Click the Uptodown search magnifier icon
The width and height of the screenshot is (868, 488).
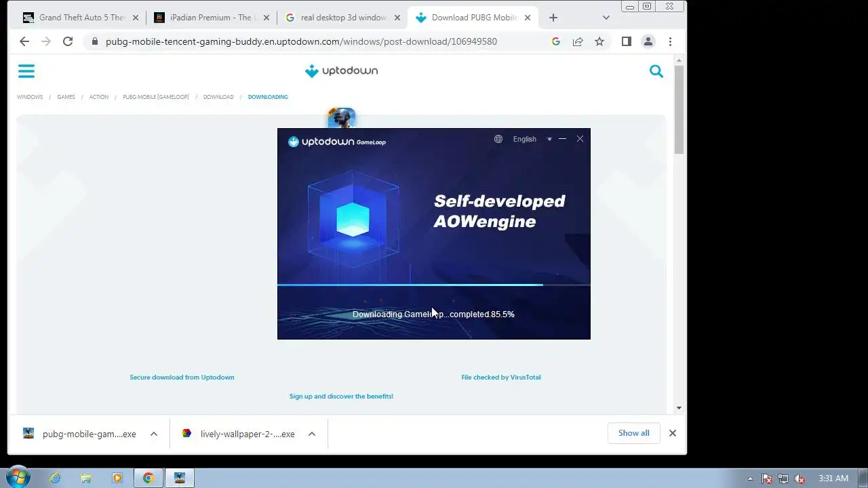(x=656, y=71)
